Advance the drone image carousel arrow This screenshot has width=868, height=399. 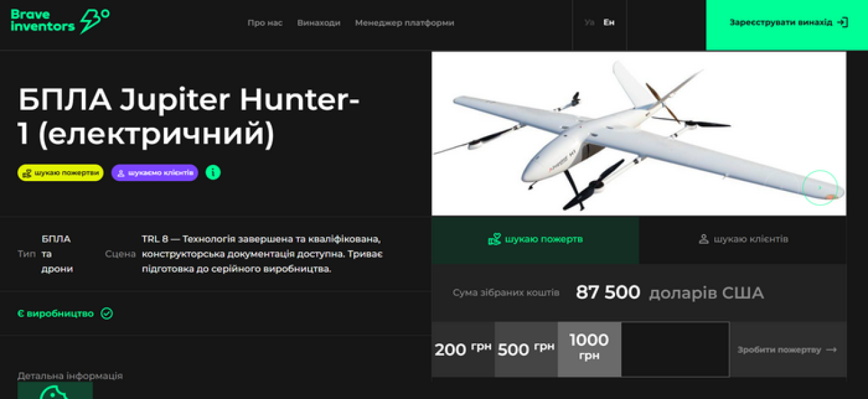click(820, 188)
